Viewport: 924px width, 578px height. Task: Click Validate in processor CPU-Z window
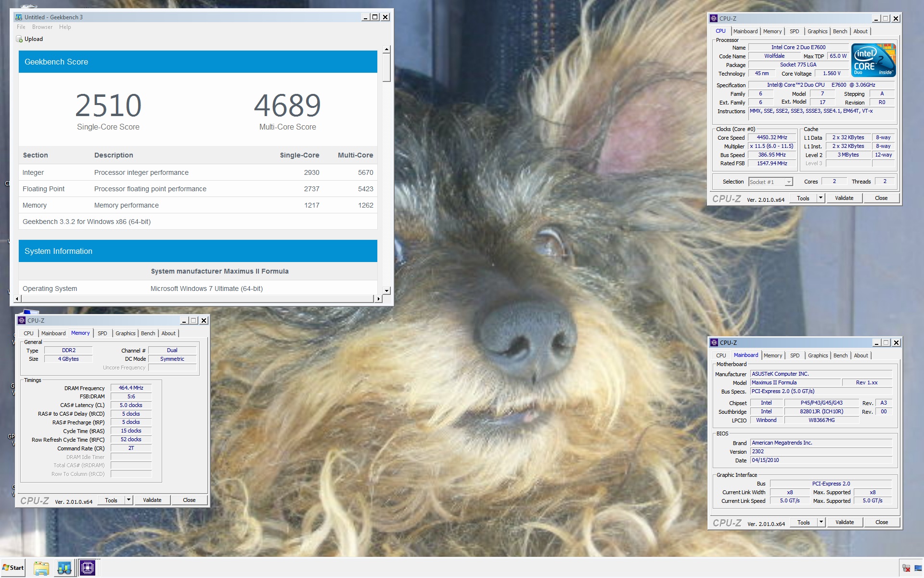[844, 198]
